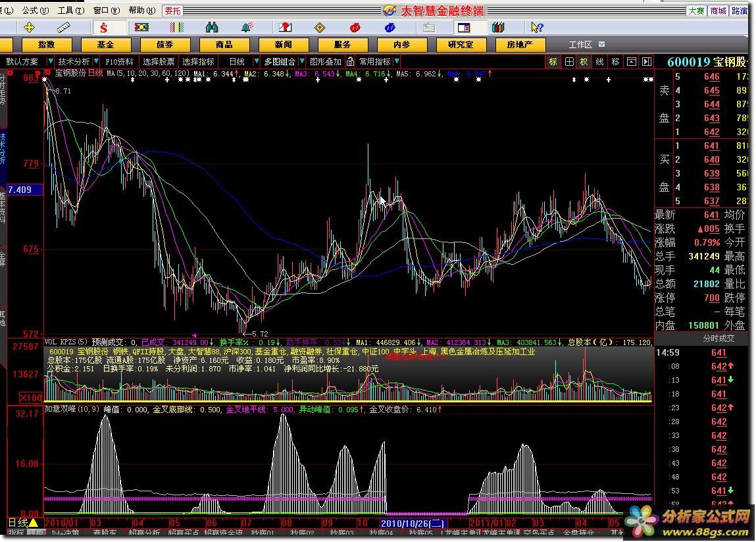Click the 选择指标 button
The image size is (756, 542).
[198, 62]
